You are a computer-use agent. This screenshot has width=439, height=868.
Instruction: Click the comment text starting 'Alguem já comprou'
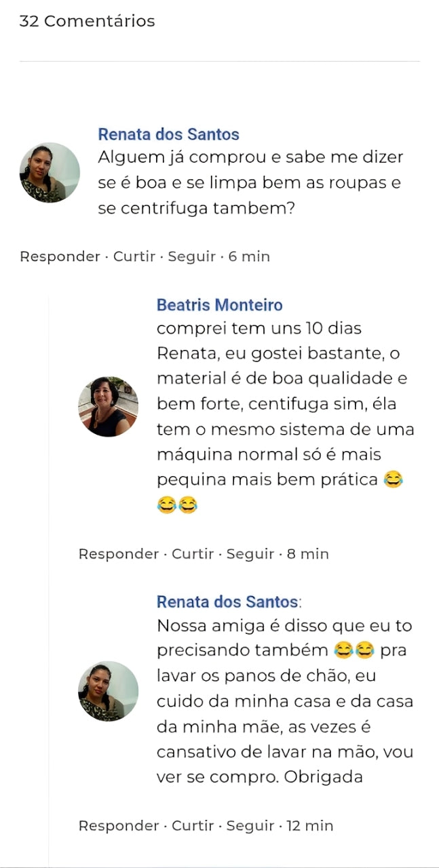[x=250, y=183]
